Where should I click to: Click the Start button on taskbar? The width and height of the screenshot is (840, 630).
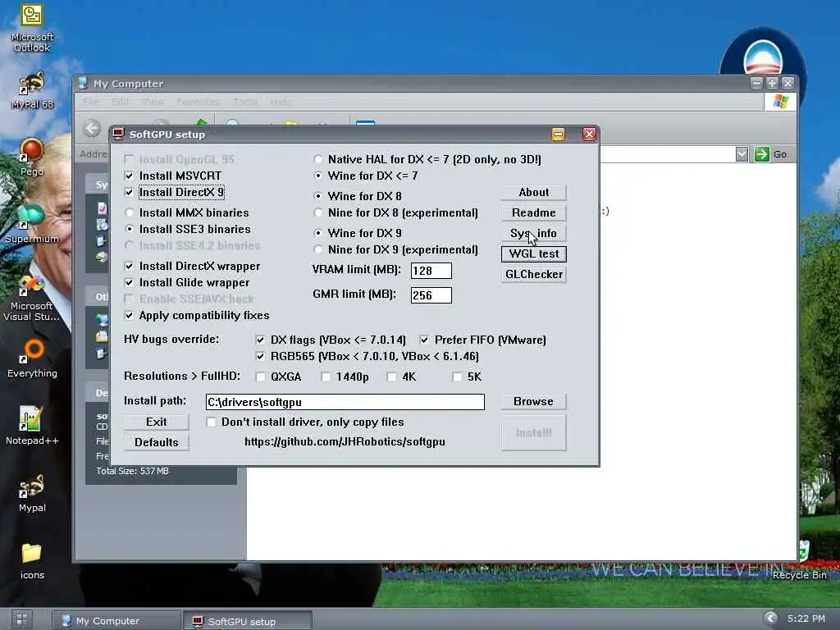coord(21,620)
